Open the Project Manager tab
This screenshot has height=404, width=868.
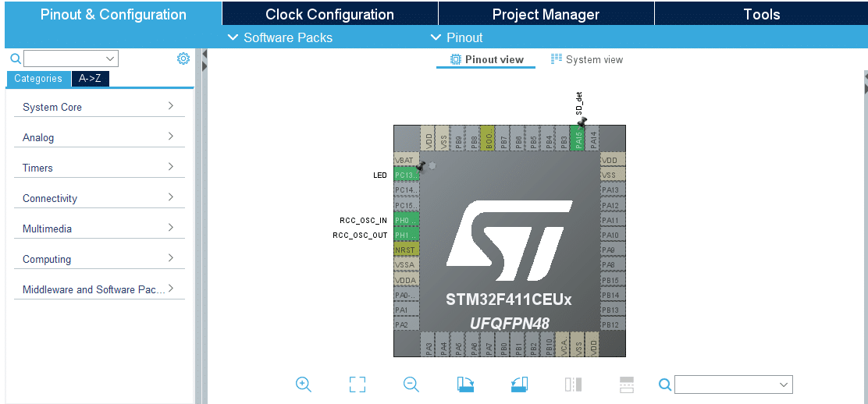tap(546, 14)
